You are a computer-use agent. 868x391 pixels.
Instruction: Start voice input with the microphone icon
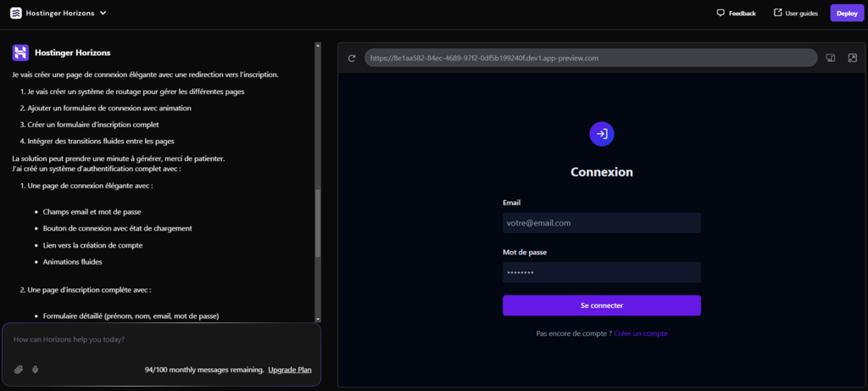click(36, 370)
